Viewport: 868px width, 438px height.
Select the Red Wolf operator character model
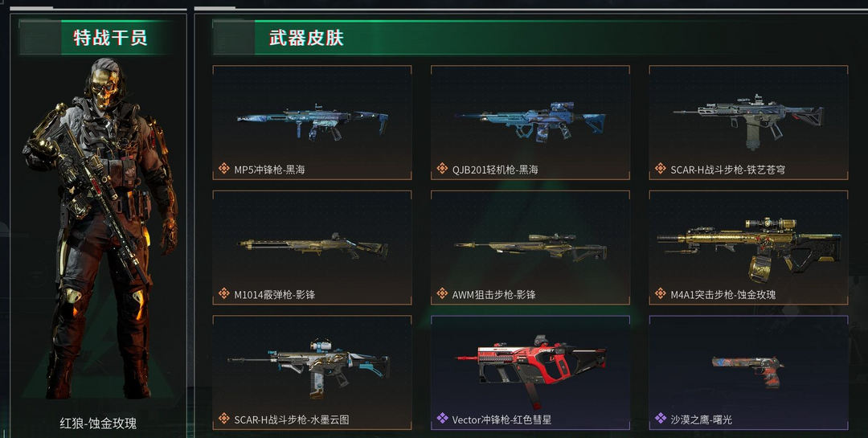click(x=100, y=227)
